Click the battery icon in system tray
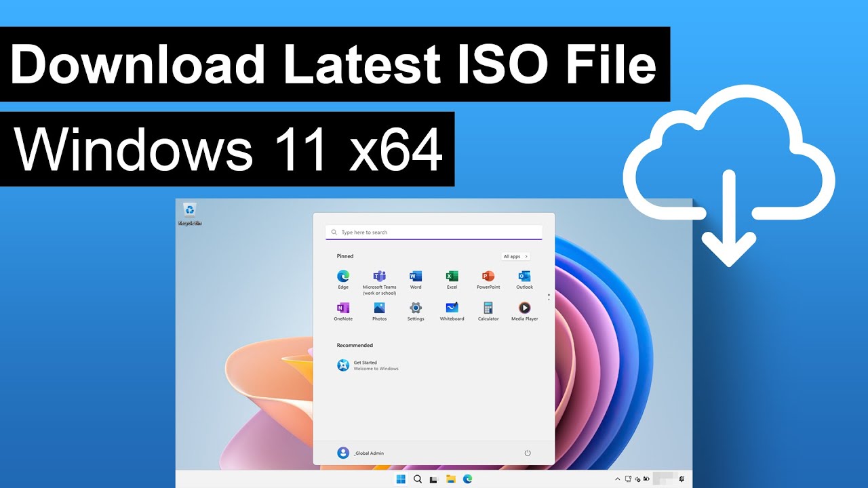This screenshot has height=488, width=868. (x=646, y=479)
